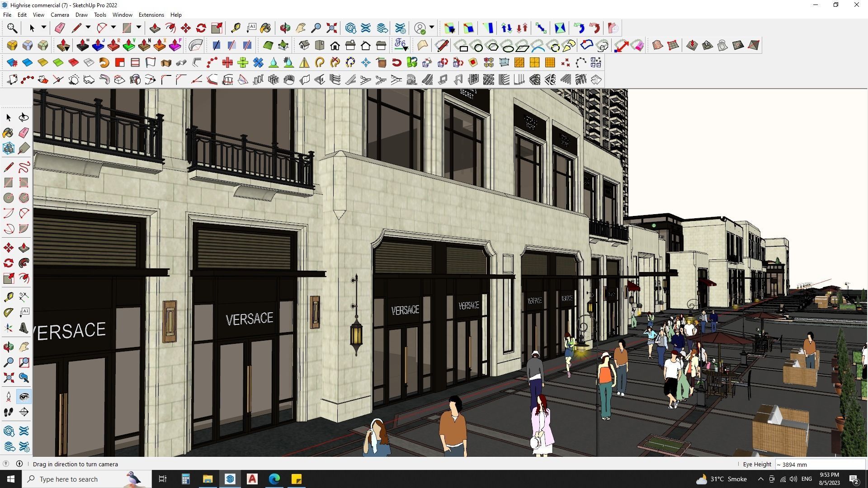Choose the Make Component tool
868x488 pixels.
(x=9, y=148)
